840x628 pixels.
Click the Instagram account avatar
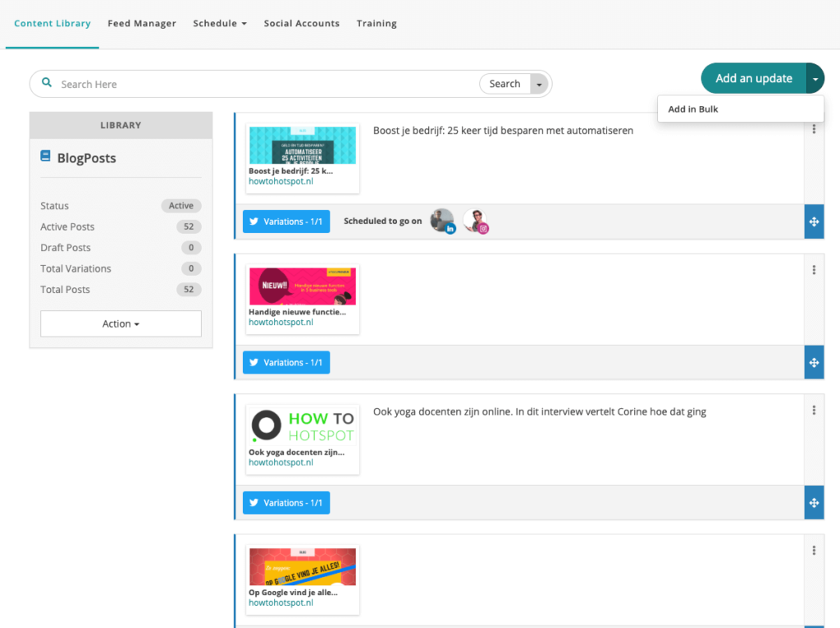point(475,221)
